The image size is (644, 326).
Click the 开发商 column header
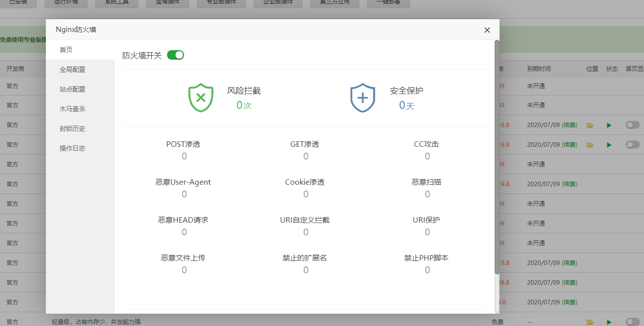tap(15, 69)
